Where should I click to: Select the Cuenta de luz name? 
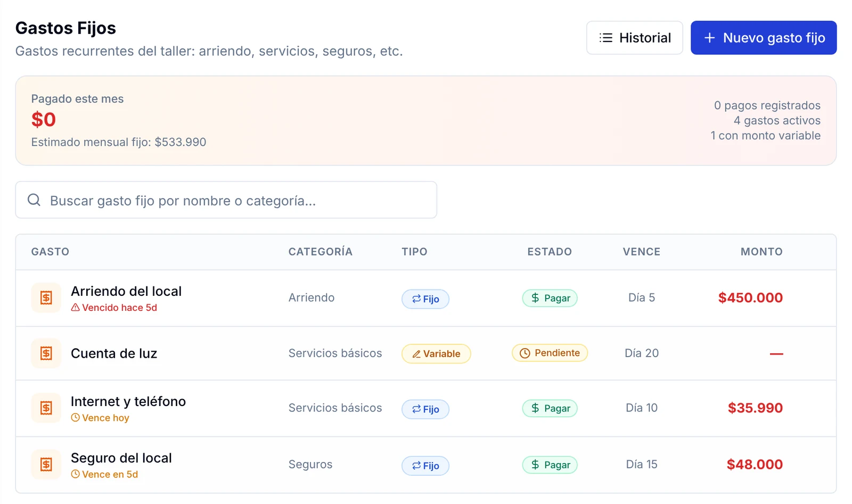pyautogui.click(x=114, y=353)
